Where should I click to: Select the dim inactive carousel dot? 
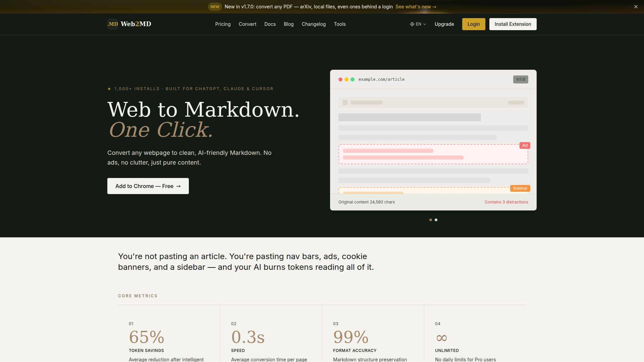click(431, 220)
